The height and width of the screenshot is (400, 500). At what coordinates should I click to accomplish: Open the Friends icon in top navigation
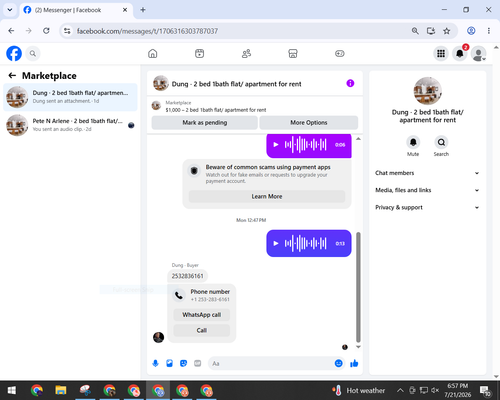246,53
